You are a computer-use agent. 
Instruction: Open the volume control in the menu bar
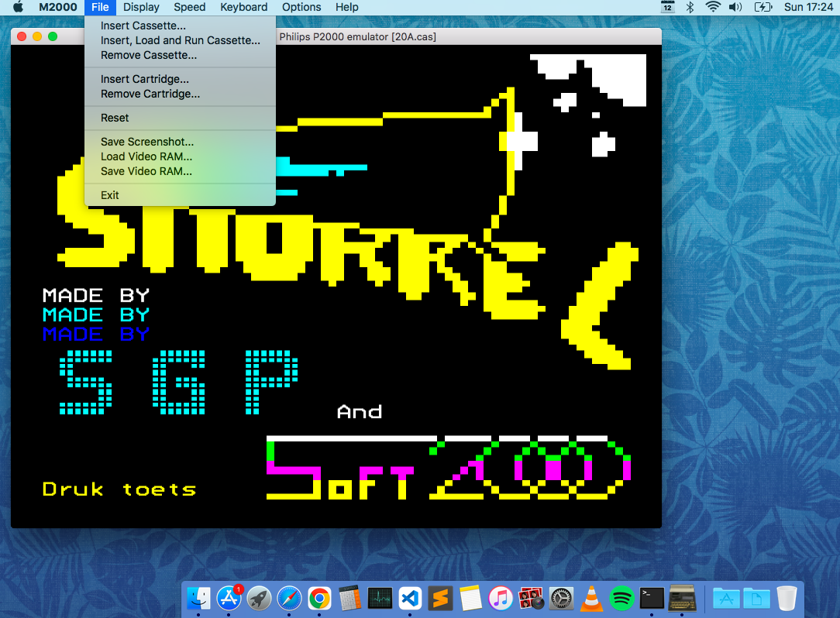pos(735,7)
